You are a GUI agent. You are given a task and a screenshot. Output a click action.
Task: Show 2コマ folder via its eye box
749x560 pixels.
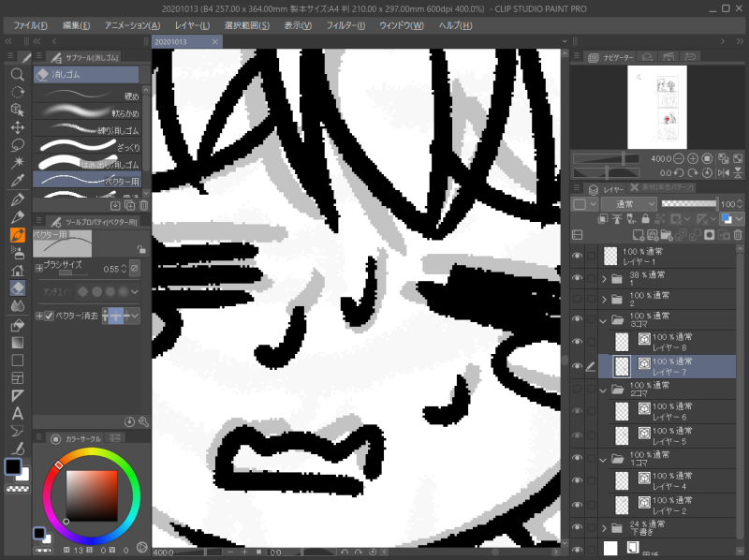(x=577, y=389)
